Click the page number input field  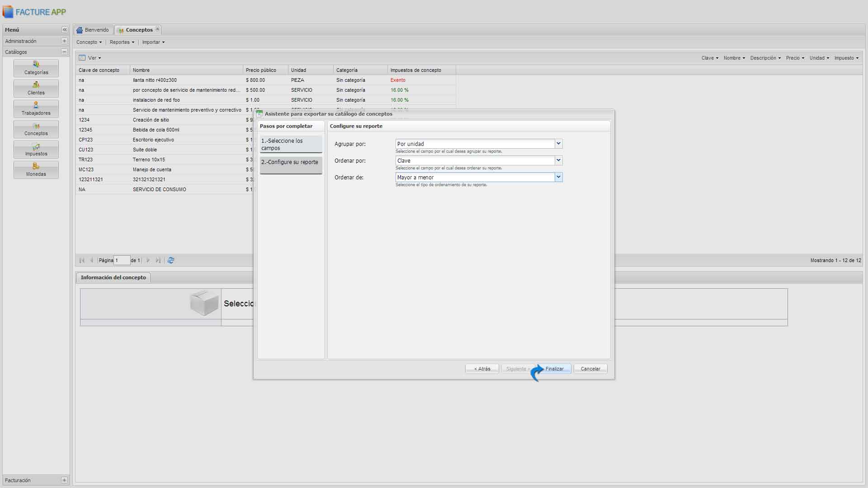[x=122, y=260]
